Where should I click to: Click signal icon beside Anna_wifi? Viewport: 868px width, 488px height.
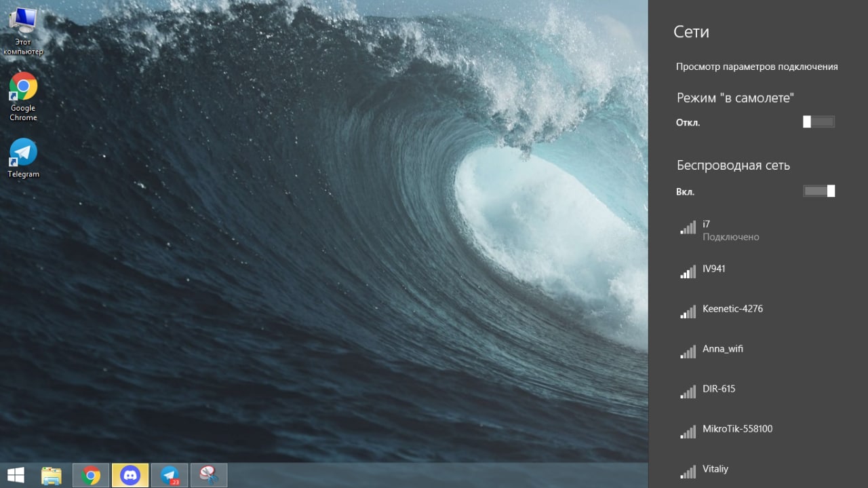688,352
